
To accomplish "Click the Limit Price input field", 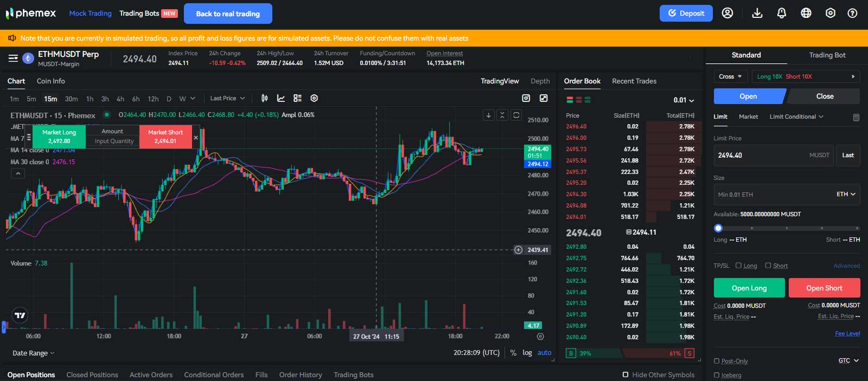I will (x=774, y=155).
